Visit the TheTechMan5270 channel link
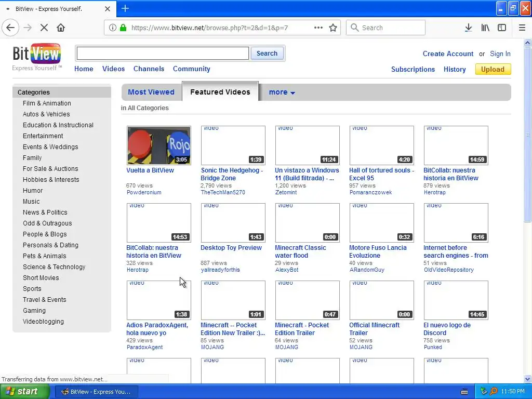Viewport: 532px width, 399px height. 223,192
